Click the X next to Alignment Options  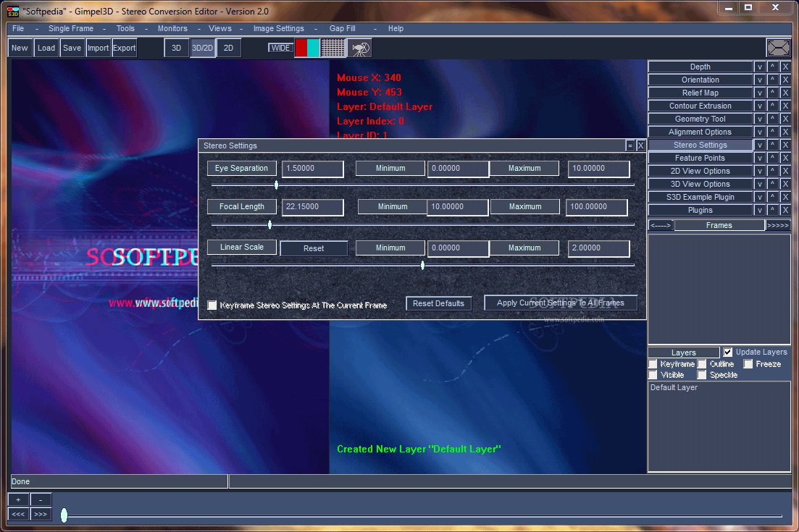pyautogui.click(x=785, y=132)
